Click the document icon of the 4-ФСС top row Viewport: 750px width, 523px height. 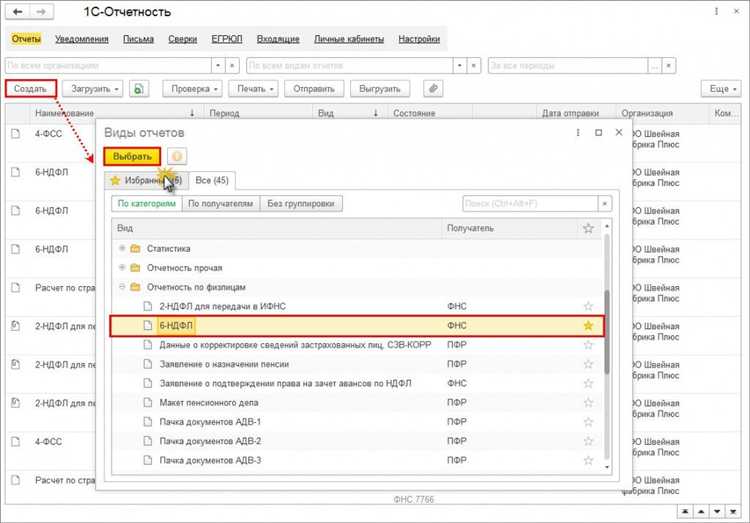[x=16, y=134]
